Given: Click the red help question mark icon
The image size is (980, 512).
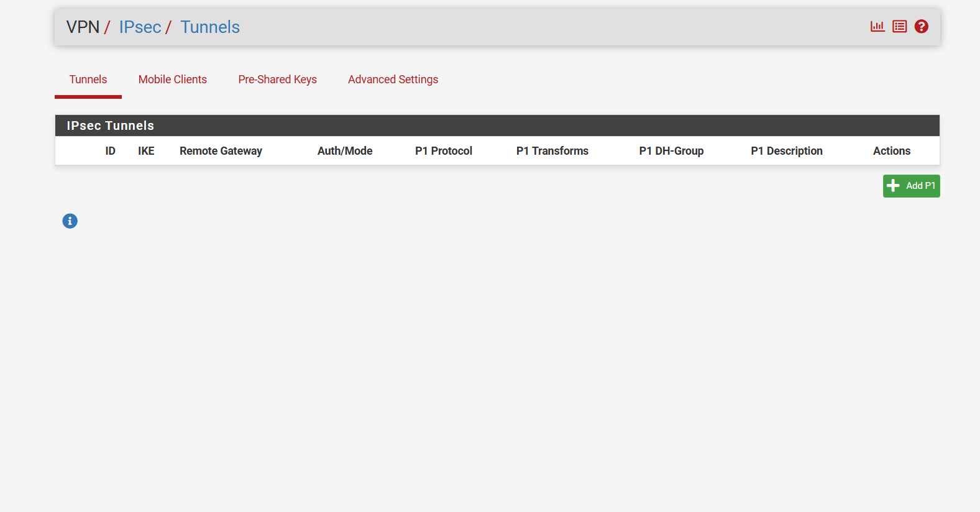Looking at the screenshot, I should click(x=921, y=27).
